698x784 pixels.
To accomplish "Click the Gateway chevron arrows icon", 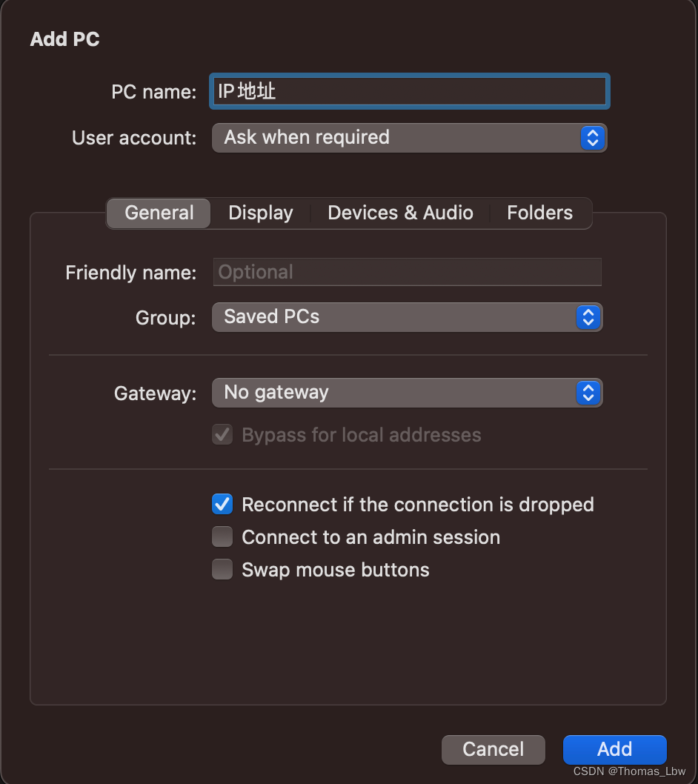I will click(x=588, y=393).
